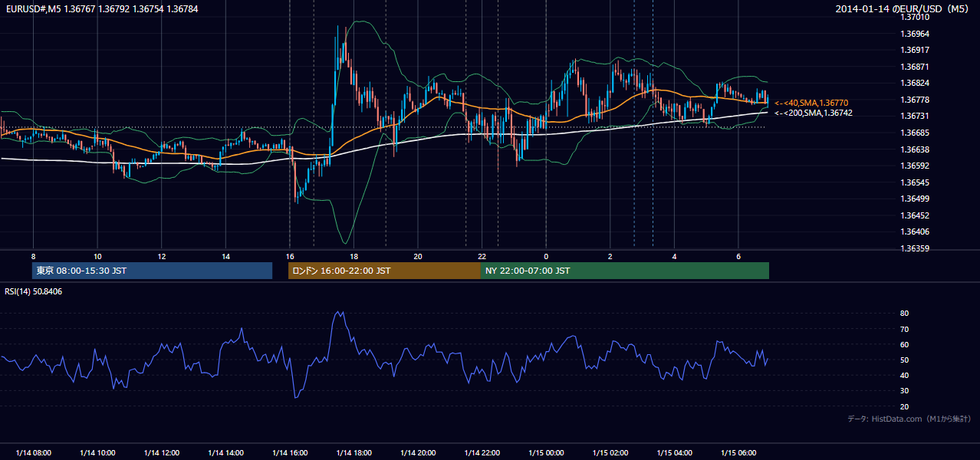Screen dimensions: 980x460
Task: Click the 1/15 02:00 bottom time label
Action: (x=610, y=452)
